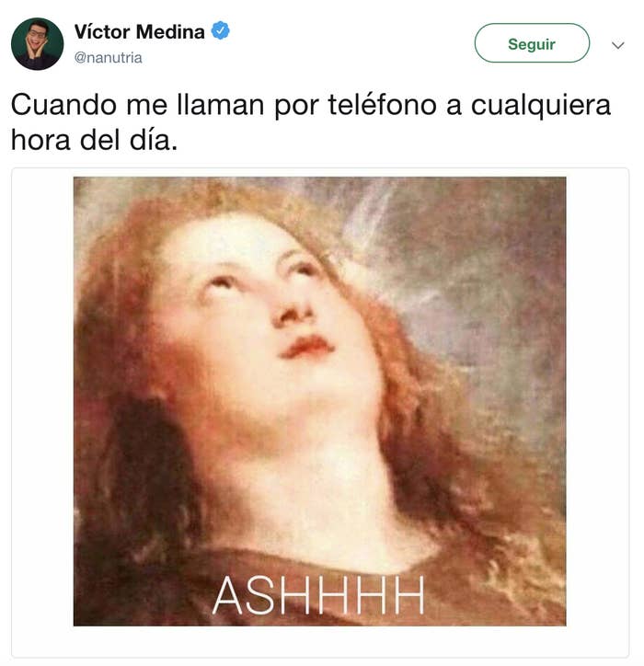
Task: Click the word "teléfono" in the tweet
Action: (382, 105)
